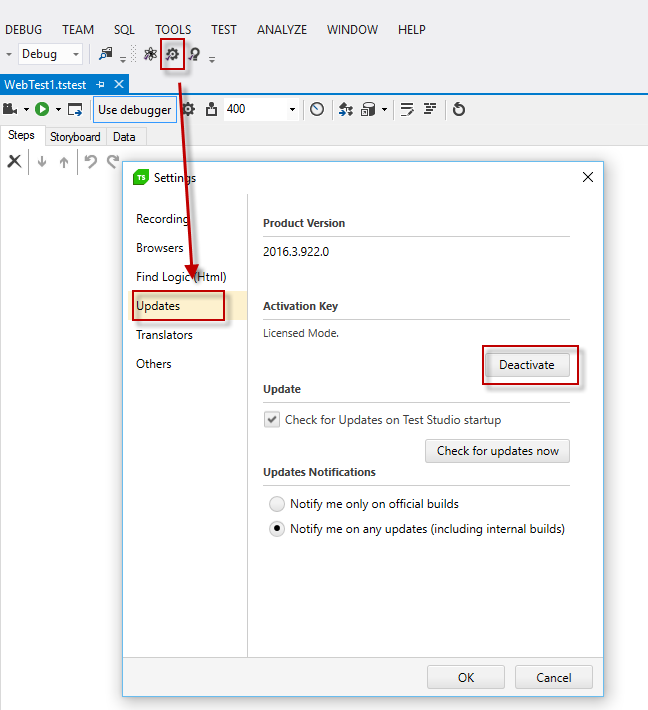Toggle the Use debugger button
Viewport: 648px width, 710px height.
pyautogui.click(x=135, y=110)
